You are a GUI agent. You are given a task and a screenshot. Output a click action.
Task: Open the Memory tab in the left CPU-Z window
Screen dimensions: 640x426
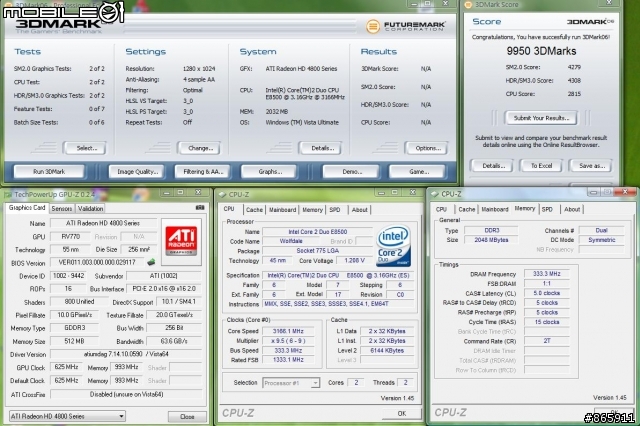click(312, 210)
